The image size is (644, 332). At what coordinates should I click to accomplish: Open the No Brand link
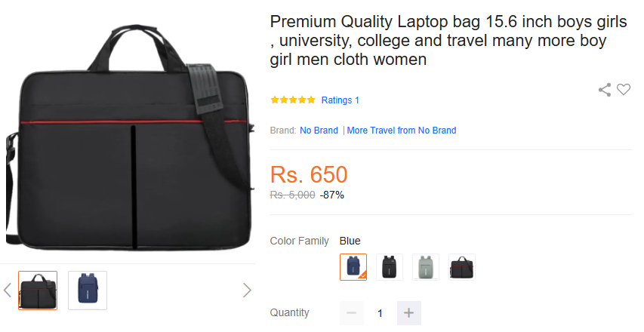coord(319,131)
